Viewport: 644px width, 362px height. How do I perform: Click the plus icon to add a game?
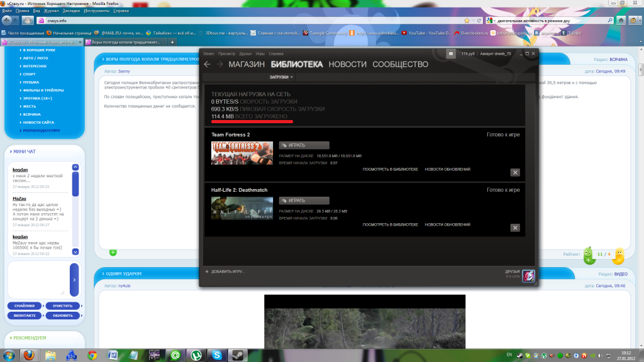[x=207, y=271]
